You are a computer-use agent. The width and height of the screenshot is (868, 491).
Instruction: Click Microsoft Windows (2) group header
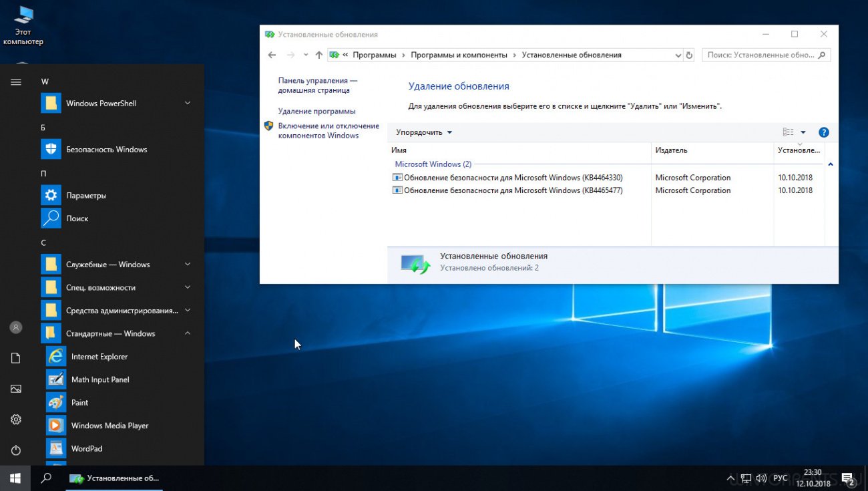pyautogui.click(x=433, y=164)
